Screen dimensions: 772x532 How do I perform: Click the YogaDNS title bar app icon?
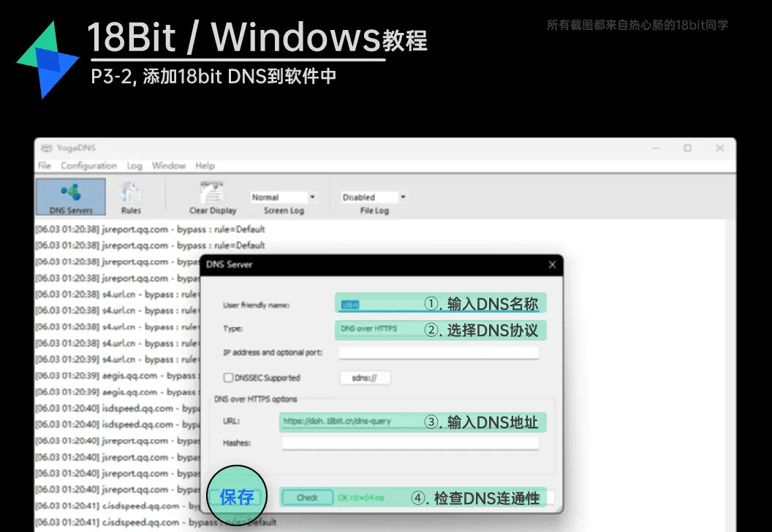pos(47,148)
